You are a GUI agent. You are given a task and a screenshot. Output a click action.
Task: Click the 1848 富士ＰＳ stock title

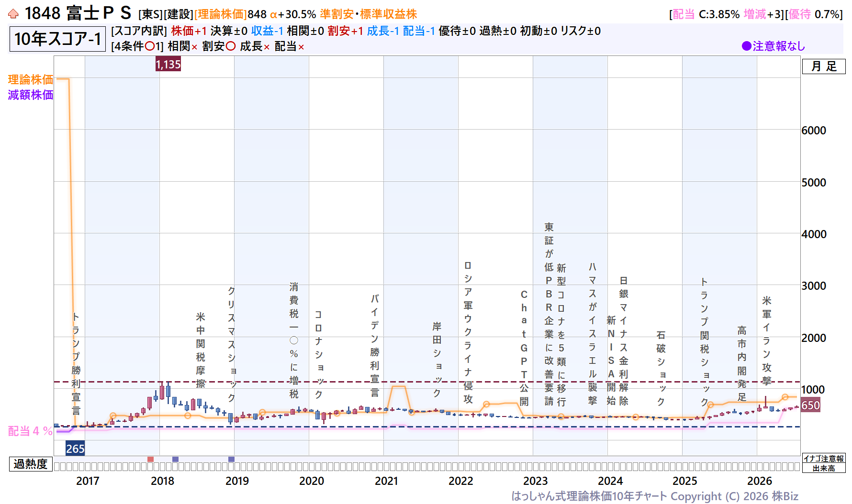(78, 13)
